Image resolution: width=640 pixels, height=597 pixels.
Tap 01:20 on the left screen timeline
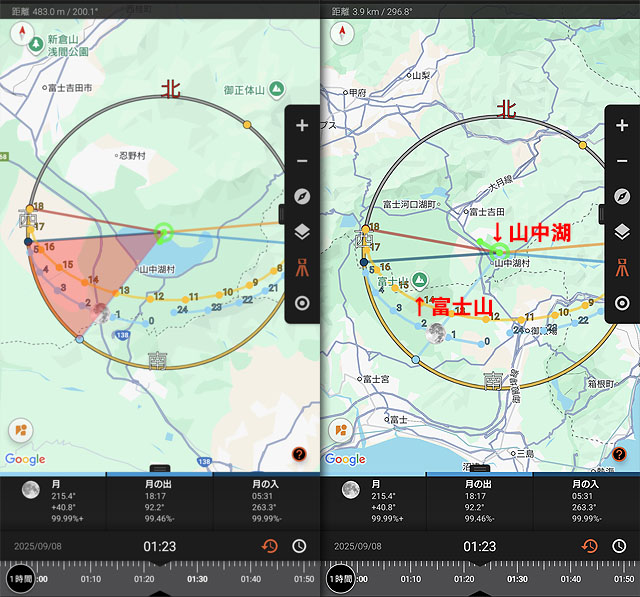(144, 579)
